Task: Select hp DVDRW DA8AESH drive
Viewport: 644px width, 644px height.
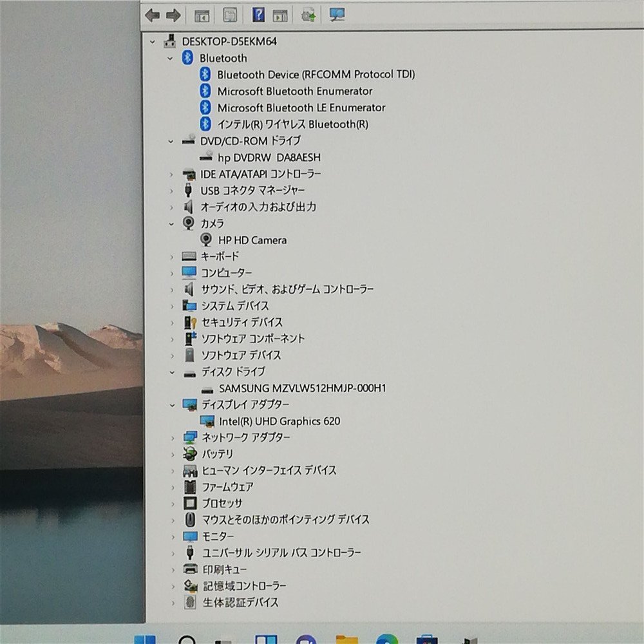Action: tap(269, 158)
